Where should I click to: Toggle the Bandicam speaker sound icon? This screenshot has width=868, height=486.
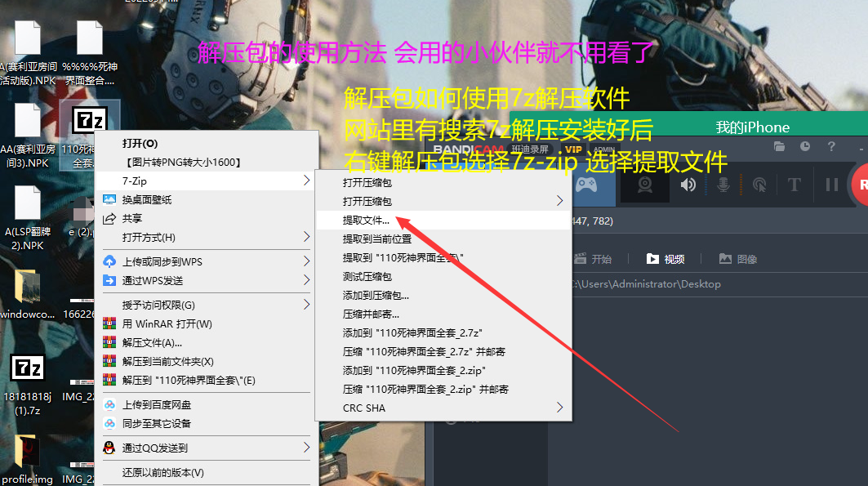(688, 185)
